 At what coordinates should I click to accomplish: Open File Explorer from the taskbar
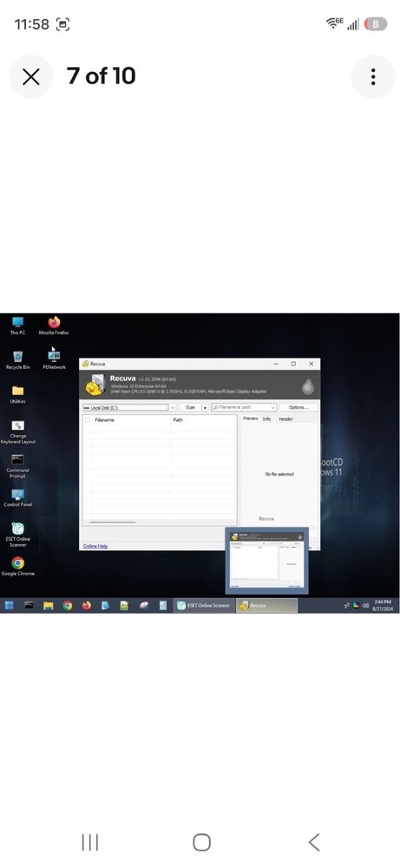[48, 606]
